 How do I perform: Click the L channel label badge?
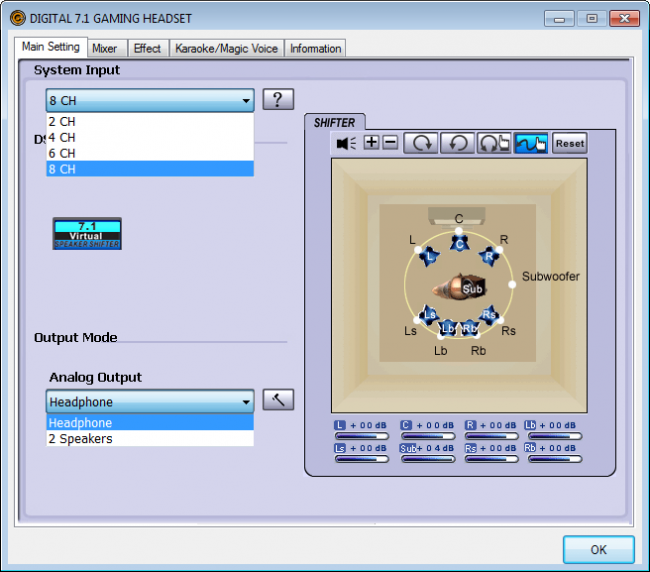click(x=340, y=425)
